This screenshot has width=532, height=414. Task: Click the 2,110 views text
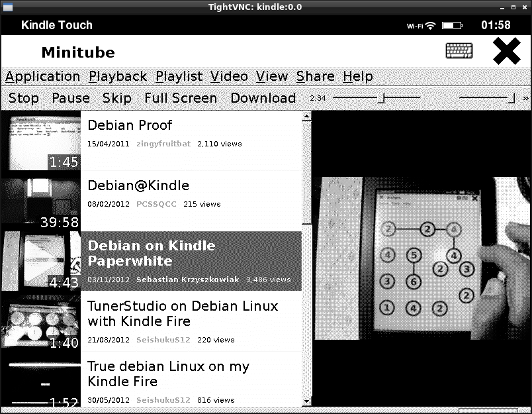coord(220,144)
